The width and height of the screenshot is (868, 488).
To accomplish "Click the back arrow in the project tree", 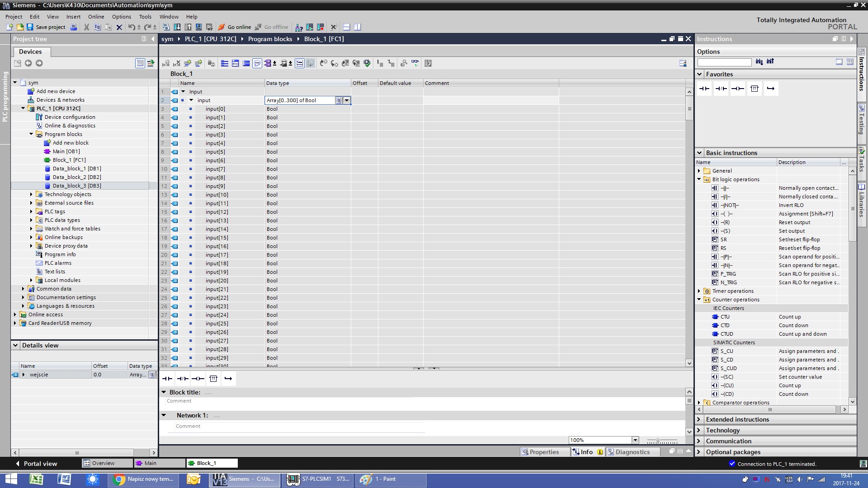I will click(x=28, y=63).
